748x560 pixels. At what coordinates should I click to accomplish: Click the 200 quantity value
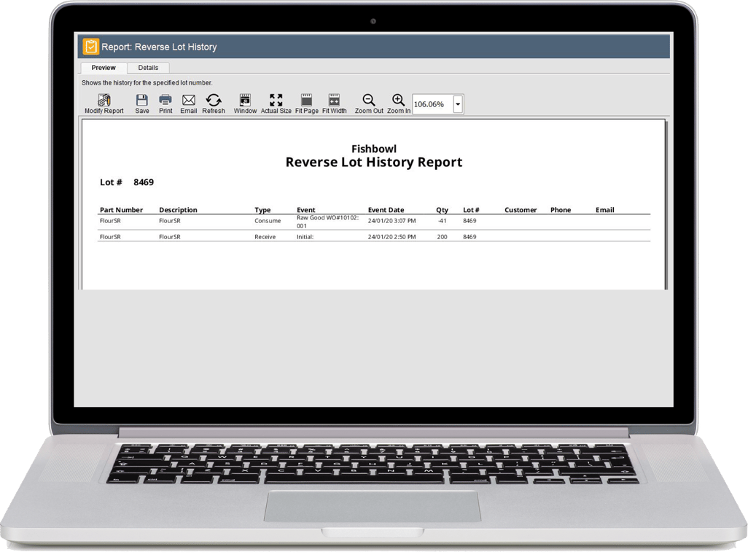[x=443, y=236]
